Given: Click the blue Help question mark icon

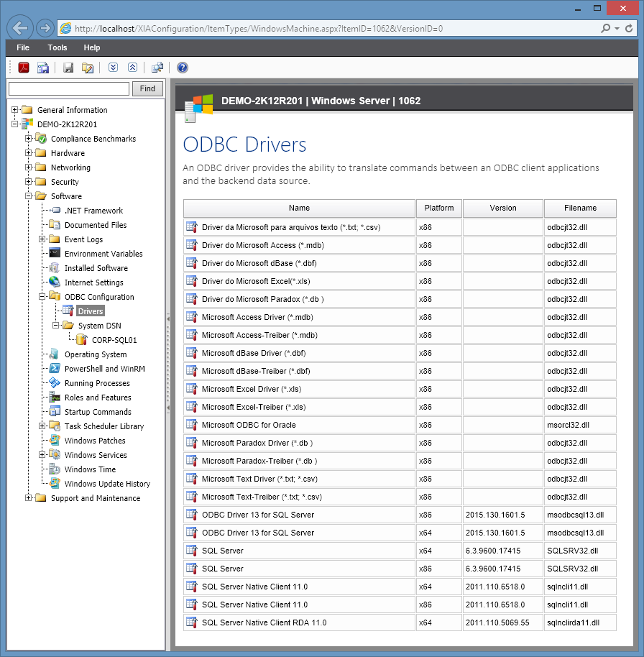Looking at the screenshot, I should coord(183,68).
